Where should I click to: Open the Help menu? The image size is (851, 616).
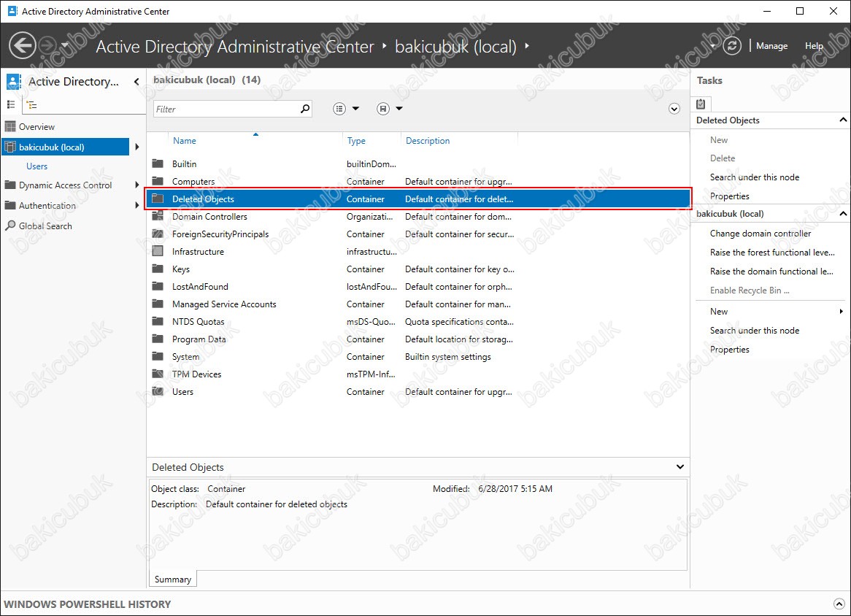click(x=814, y=46)
